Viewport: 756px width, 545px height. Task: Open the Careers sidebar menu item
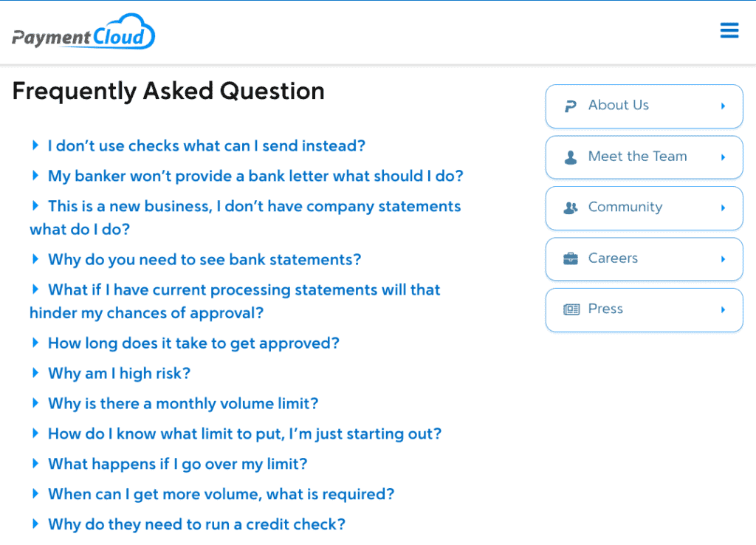(644, 259)
